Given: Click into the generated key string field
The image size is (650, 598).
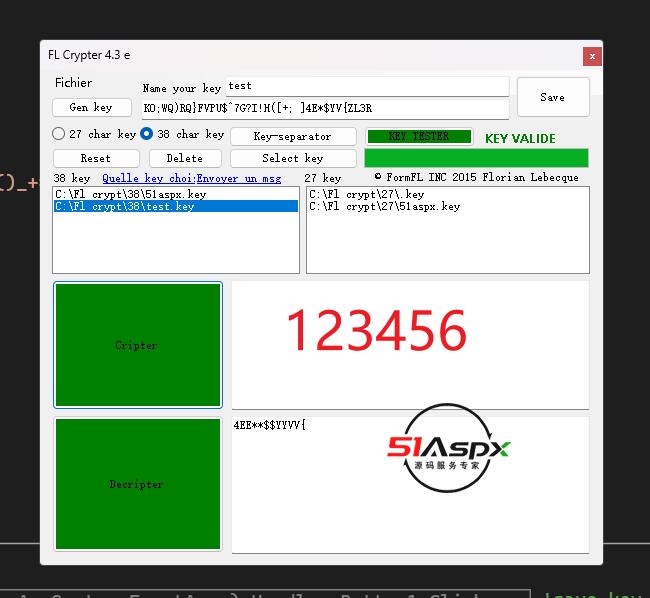Looking at the screenshot, I should 325,109.
